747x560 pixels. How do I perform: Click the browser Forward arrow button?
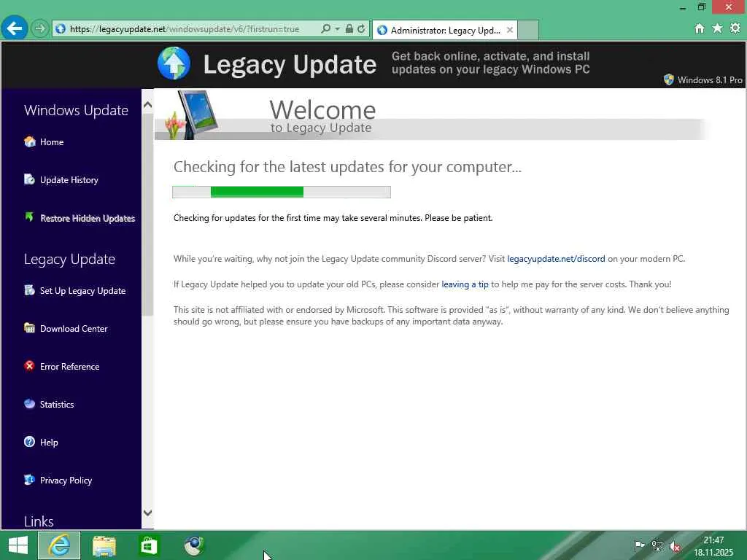(40, 29)
